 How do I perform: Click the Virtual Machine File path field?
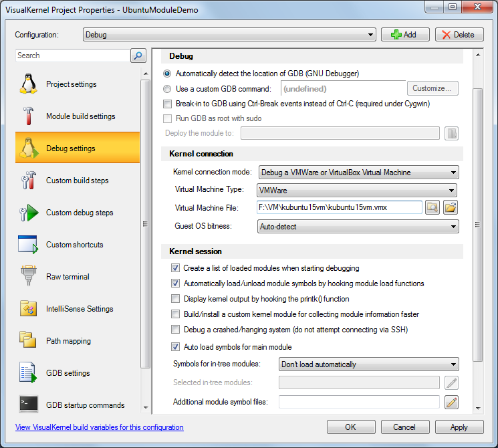coord(339,207)
